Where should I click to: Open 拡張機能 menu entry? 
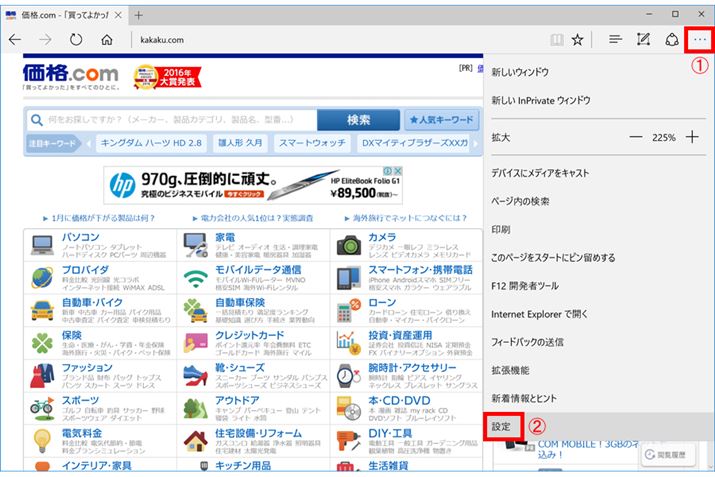(x=510, y=370)
